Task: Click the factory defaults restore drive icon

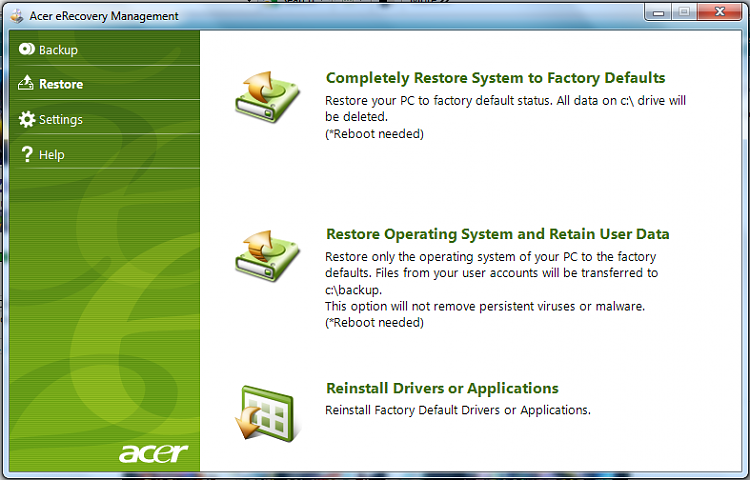Action: [x=267, y=98]
